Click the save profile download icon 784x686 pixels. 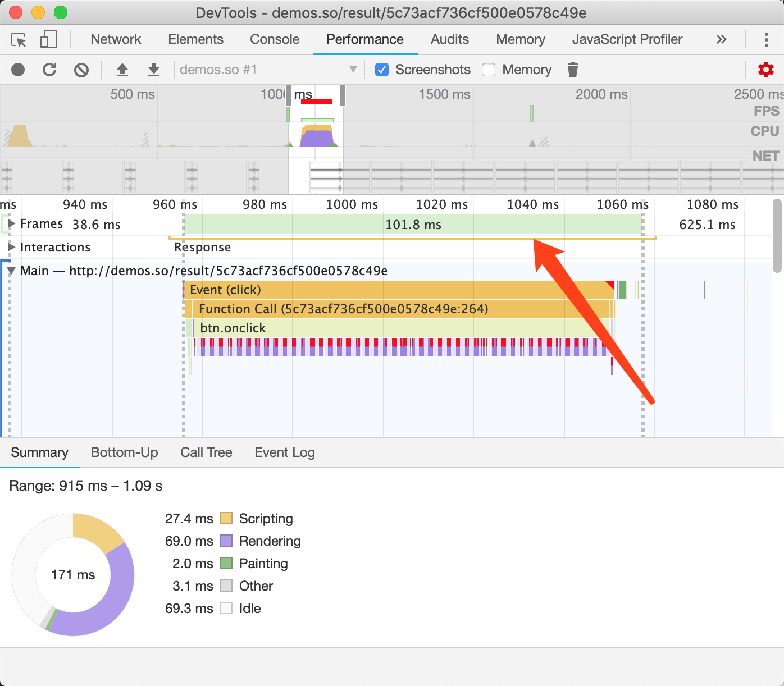point(153,70)
